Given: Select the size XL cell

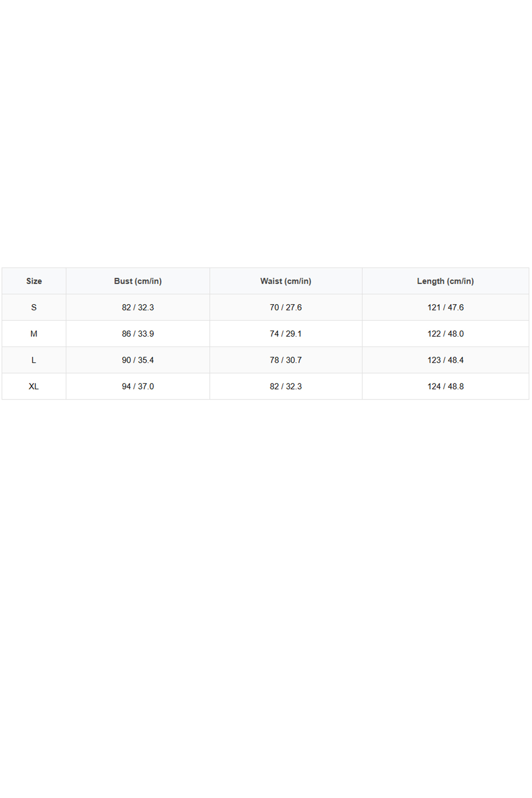Looking at the screenshot, I should pyautogui.click(x=34, y=386).
